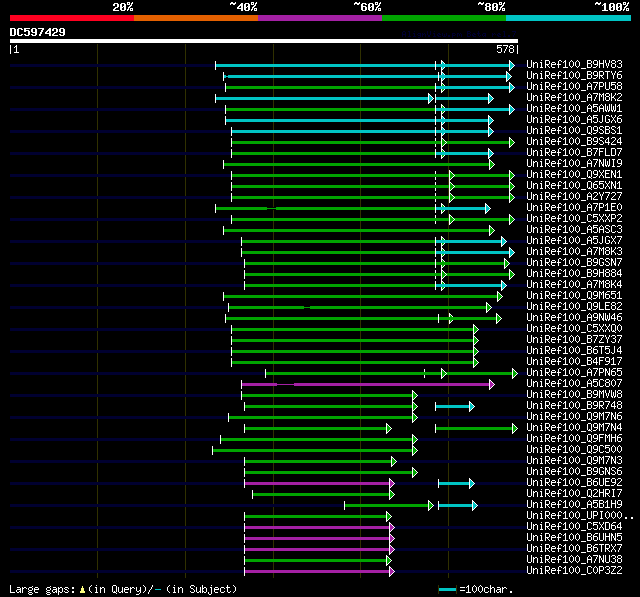Image resolution: width=640 pixels, height=597 pixels.
Task: Click the UniRef100_Q9M7N3 name
Action: pyautogui.click(x=574, y=461)
